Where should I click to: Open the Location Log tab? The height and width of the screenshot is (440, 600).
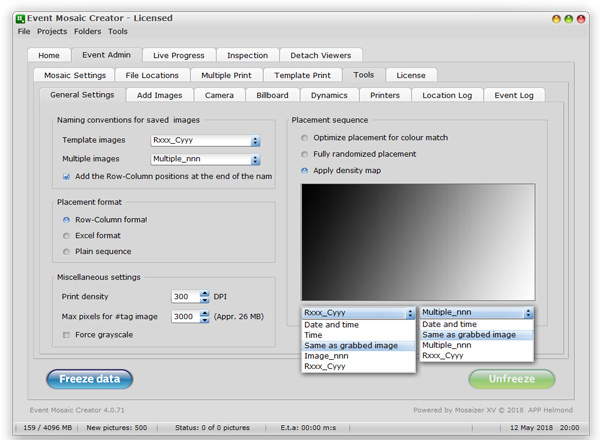coord(447,95)
